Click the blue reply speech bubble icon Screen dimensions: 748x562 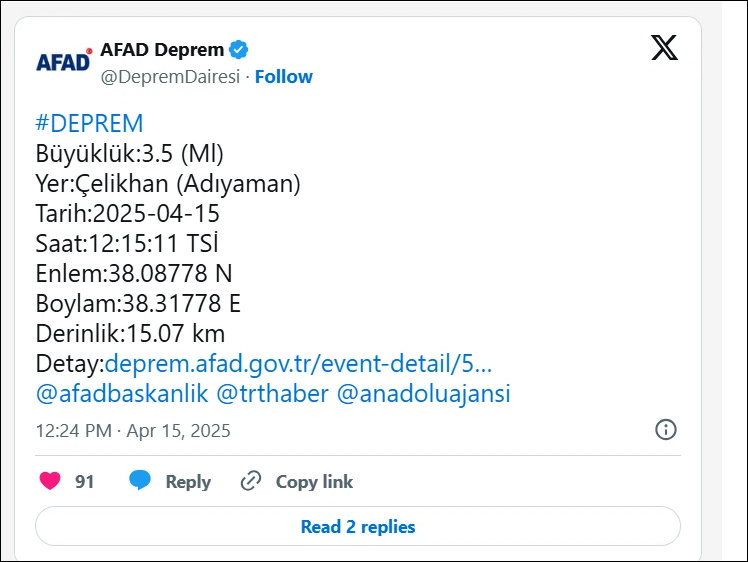point(140,481)
